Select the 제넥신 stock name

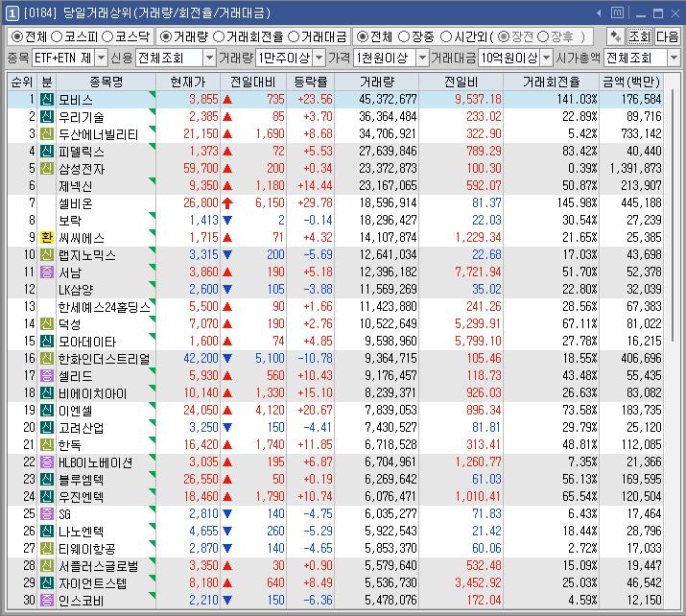point(76,186)
